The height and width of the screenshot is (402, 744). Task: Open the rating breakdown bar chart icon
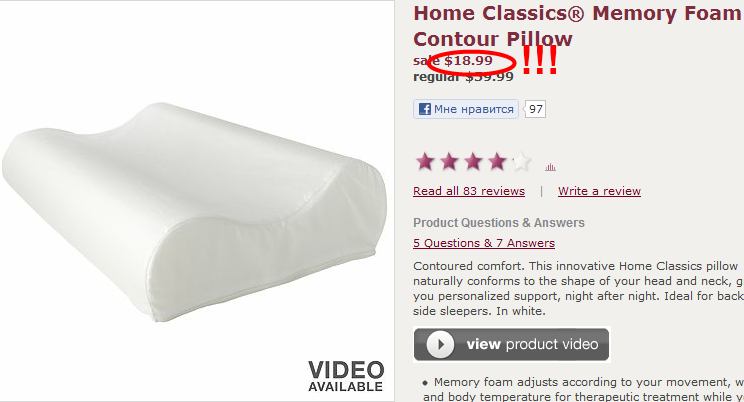550,167
